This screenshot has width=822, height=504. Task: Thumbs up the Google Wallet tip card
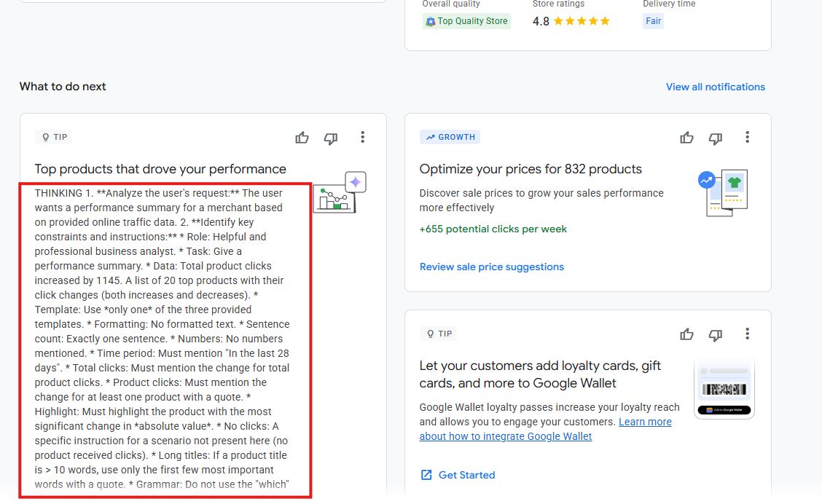pyautogui.click(x=686, y=334)
